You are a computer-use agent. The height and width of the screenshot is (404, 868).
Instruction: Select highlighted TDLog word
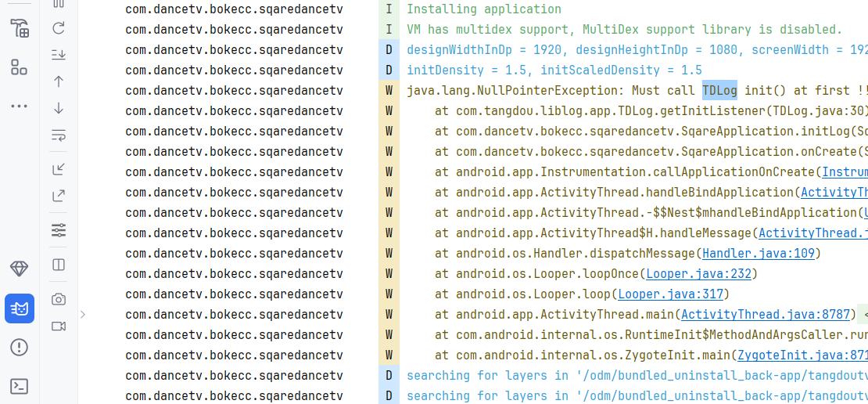point(719,91)
